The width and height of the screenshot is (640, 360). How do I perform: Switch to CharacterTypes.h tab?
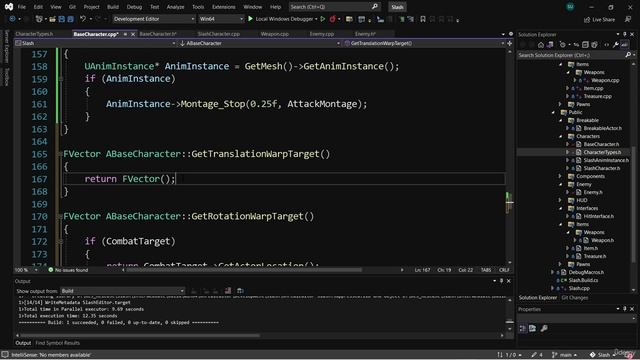(x=34, y=34)
